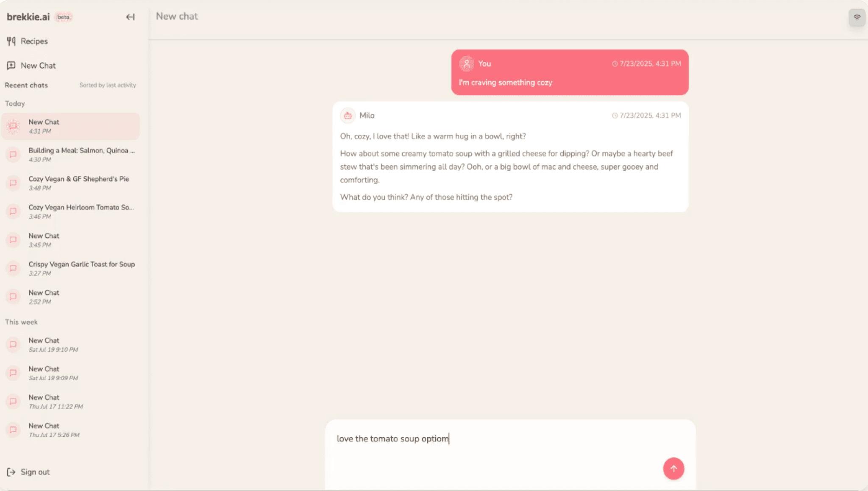Click the 'Sorted by last activity' label

(x=108, y=85)
